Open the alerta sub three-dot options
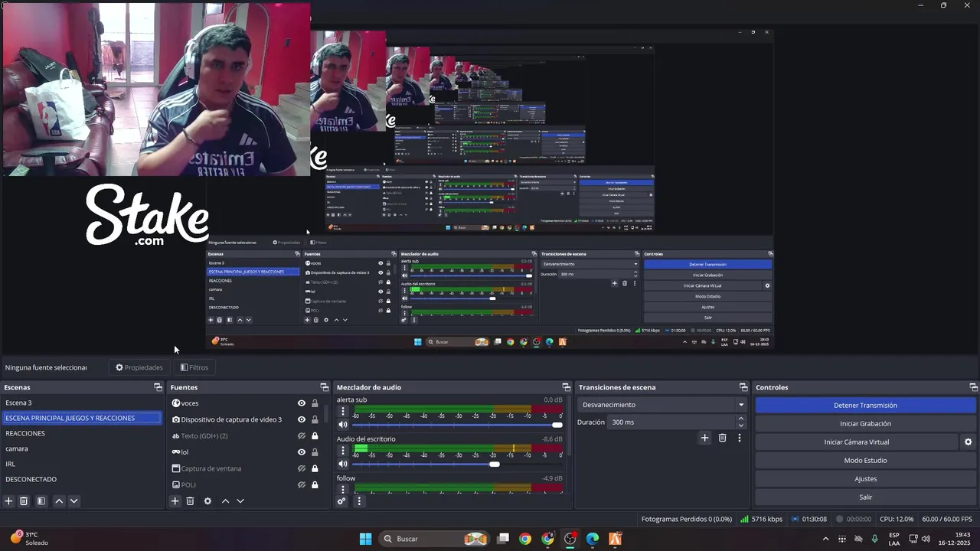 pyautogui.click(x=343, y=412)
